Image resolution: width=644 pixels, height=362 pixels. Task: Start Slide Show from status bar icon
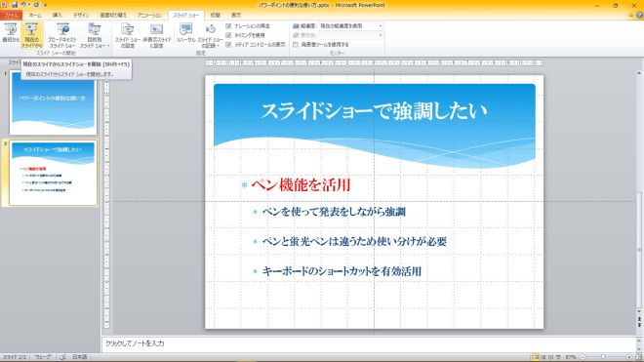558,357
